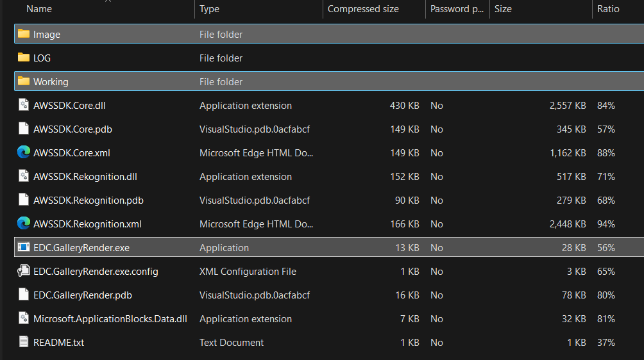Click the 2,557 KB size cell

(568, 106)
